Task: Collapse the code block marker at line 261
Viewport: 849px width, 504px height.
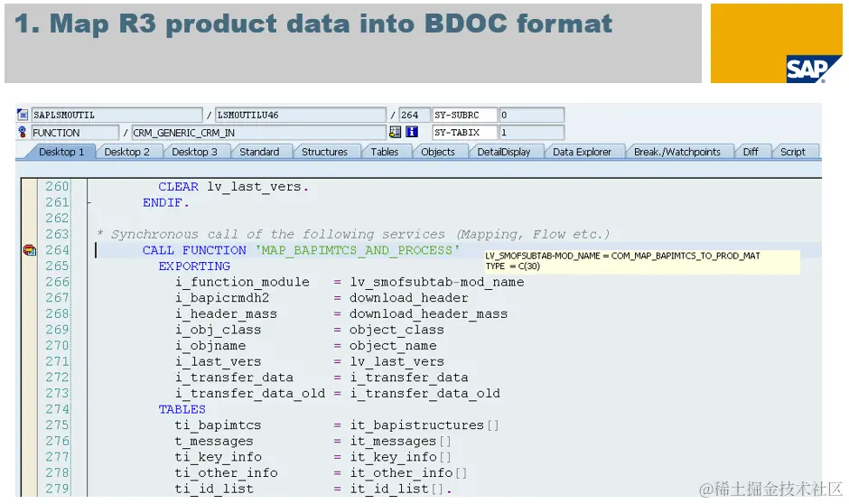Action: [x=89, y=203]
